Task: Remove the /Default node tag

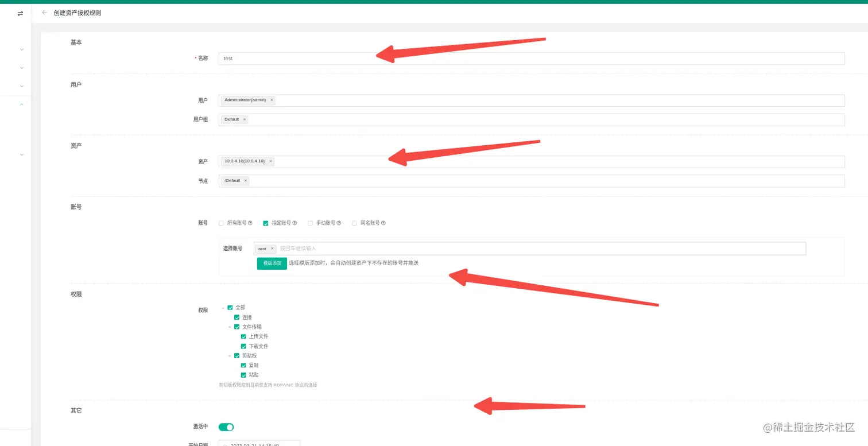Action: coord(245,180)
